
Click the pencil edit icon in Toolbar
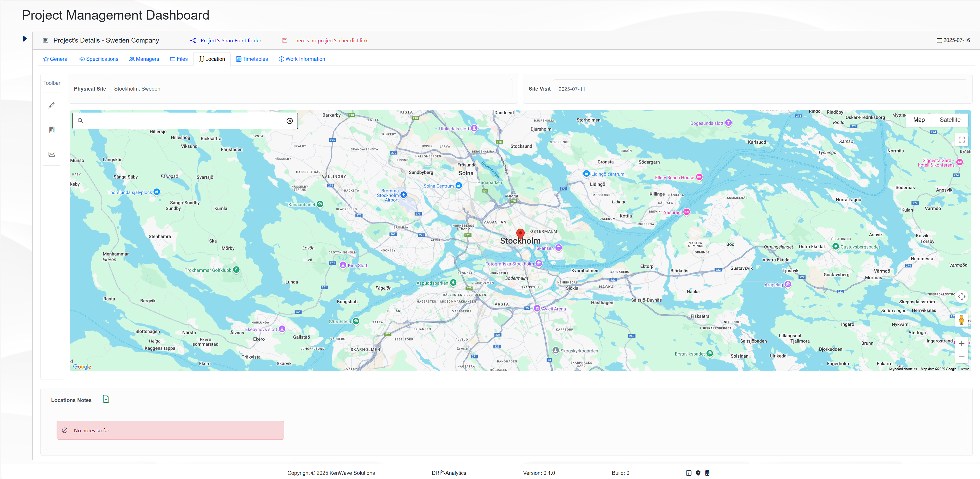pyautogui.click(x=52, y=105)
